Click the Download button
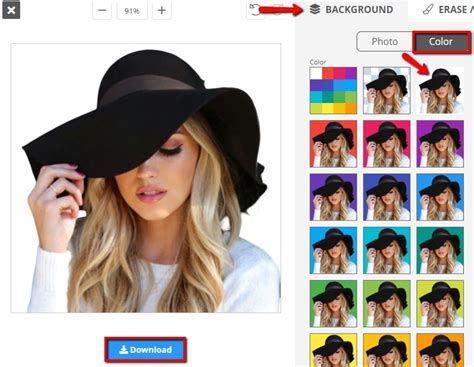 [146, 350]
